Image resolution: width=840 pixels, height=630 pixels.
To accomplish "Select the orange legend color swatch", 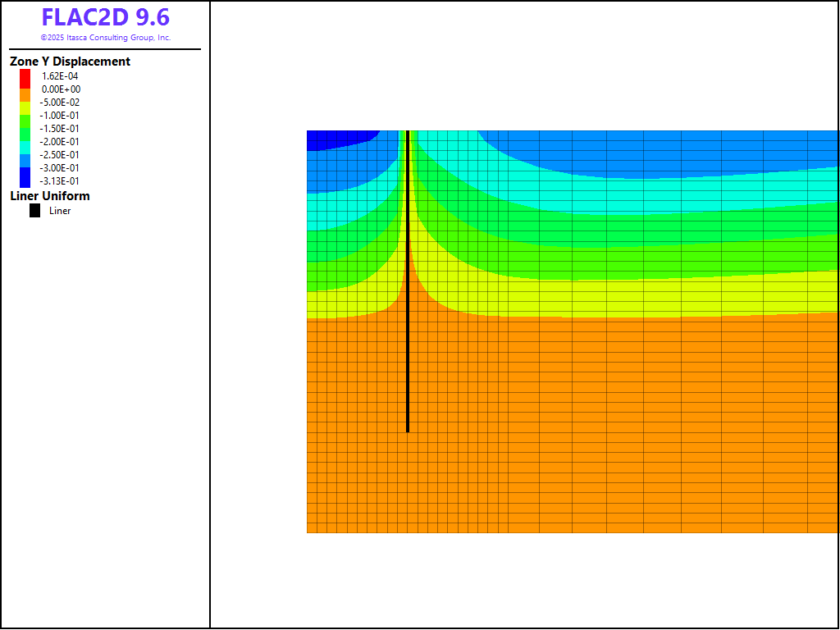I will (x=25, y=94).
